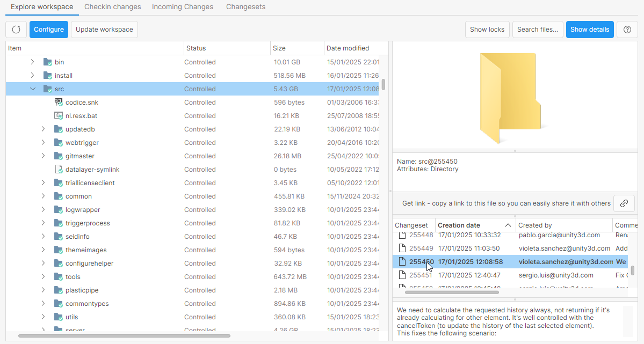
Task: Select the codice.snk file icon
Action: (x=59, y=103)
